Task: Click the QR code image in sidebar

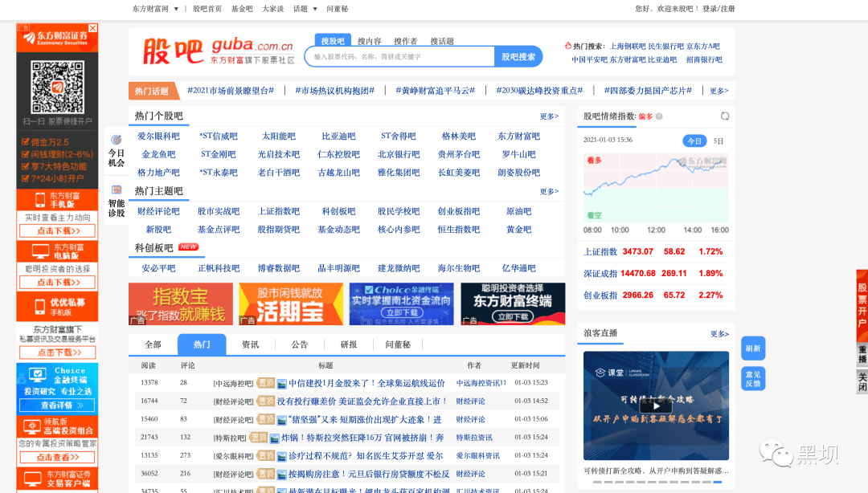Action: (58, 88)
